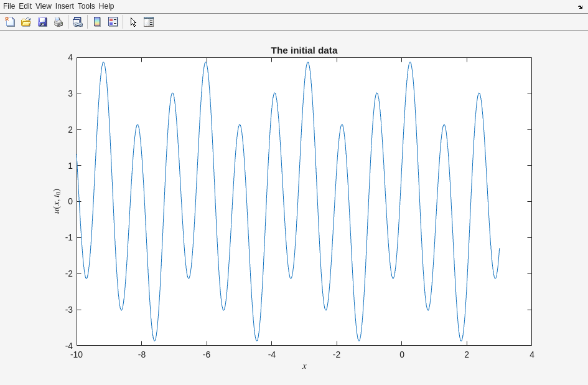The image size is (588, 385).
Task: Insert a colorbar using the toolbar icon
Action: (x=97, y=22)
